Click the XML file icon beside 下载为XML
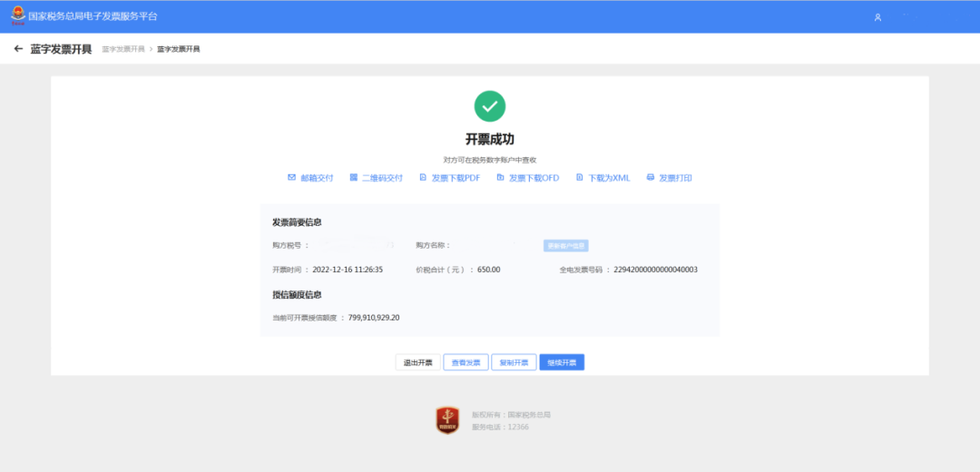 point(579,178)
